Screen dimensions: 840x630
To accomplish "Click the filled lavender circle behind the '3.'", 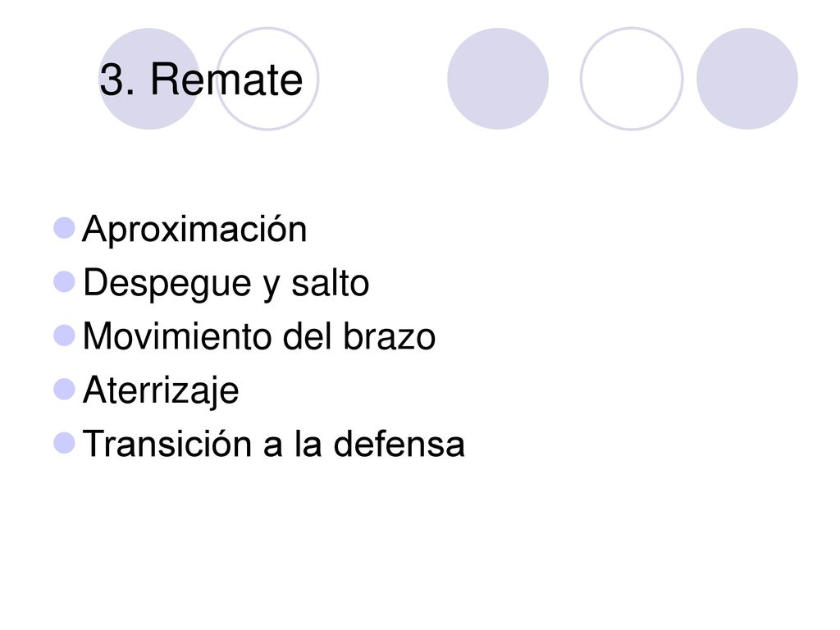I will (x=149, y=79).
